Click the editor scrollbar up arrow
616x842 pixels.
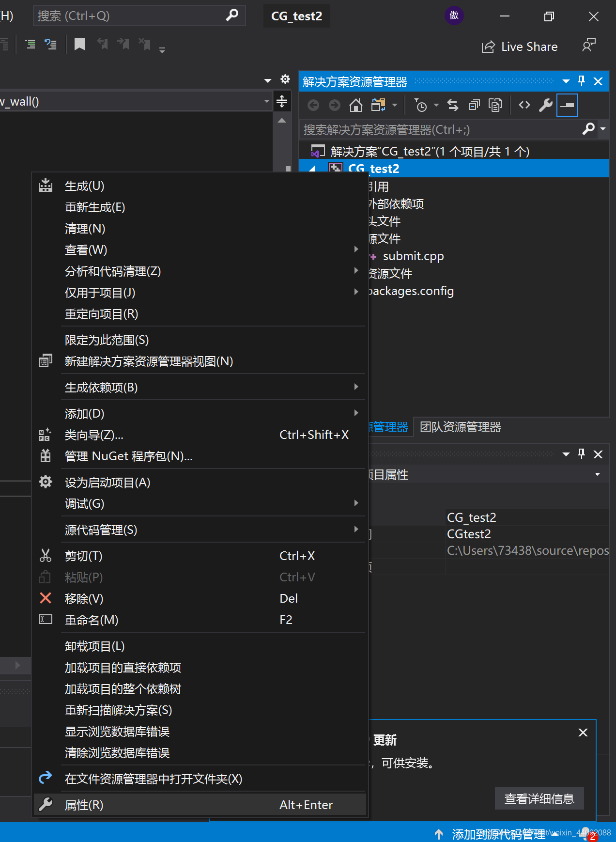pos(282,121)
